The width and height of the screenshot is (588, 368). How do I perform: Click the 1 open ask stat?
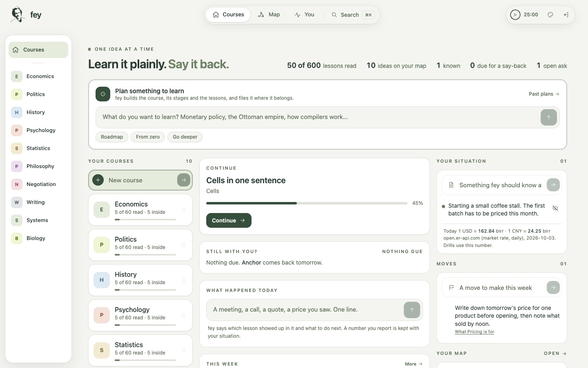[x=552, y=65]
